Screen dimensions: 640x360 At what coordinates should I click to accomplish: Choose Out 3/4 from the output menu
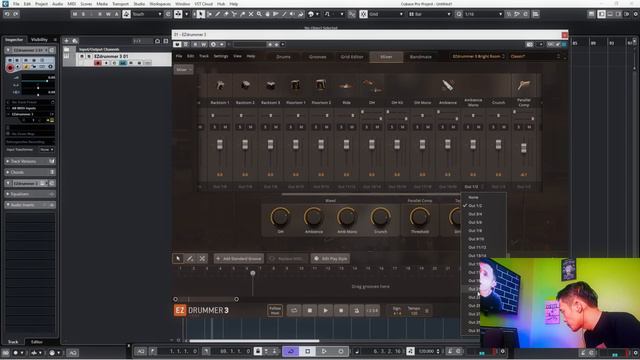click(475, 214)
